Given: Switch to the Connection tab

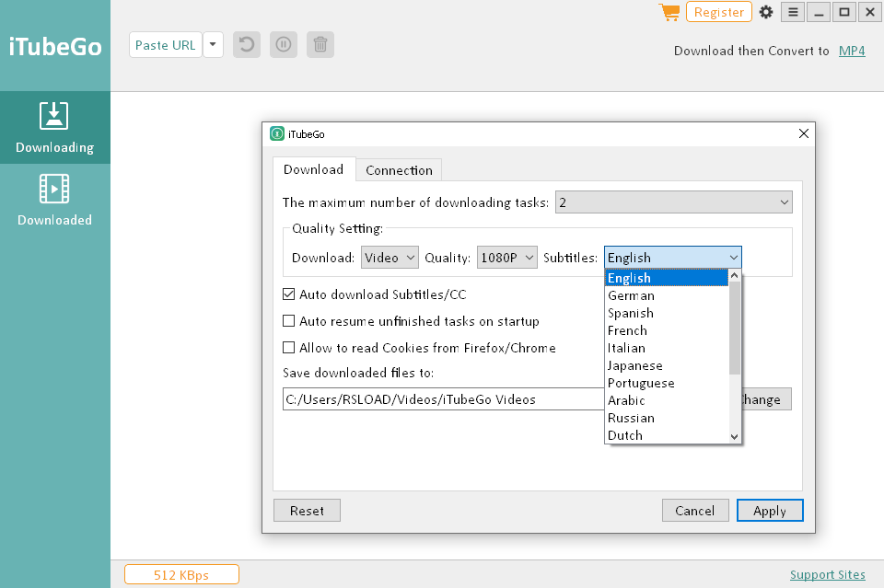Looking at the screenshot, I should coord(399,170).
